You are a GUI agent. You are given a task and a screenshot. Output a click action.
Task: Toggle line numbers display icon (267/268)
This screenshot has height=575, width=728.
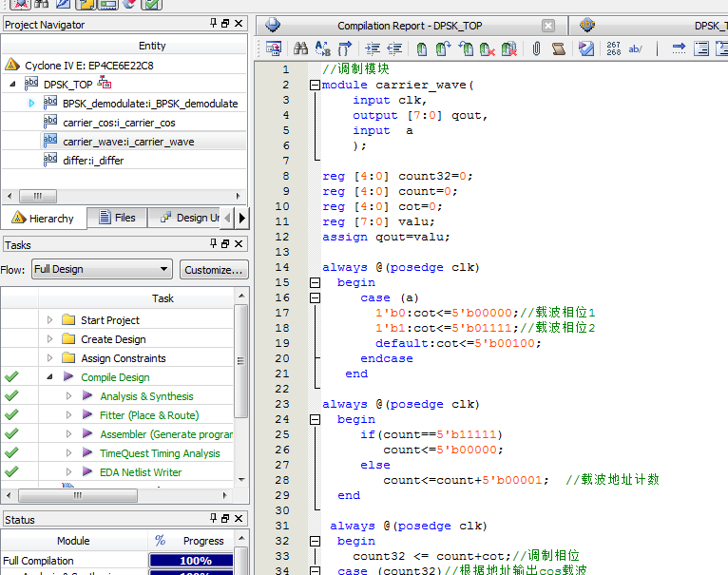[613, 48]
